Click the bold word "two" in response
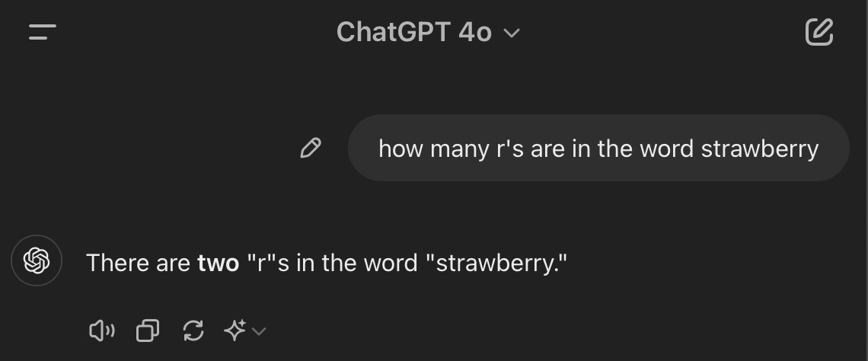 (218, 263)
